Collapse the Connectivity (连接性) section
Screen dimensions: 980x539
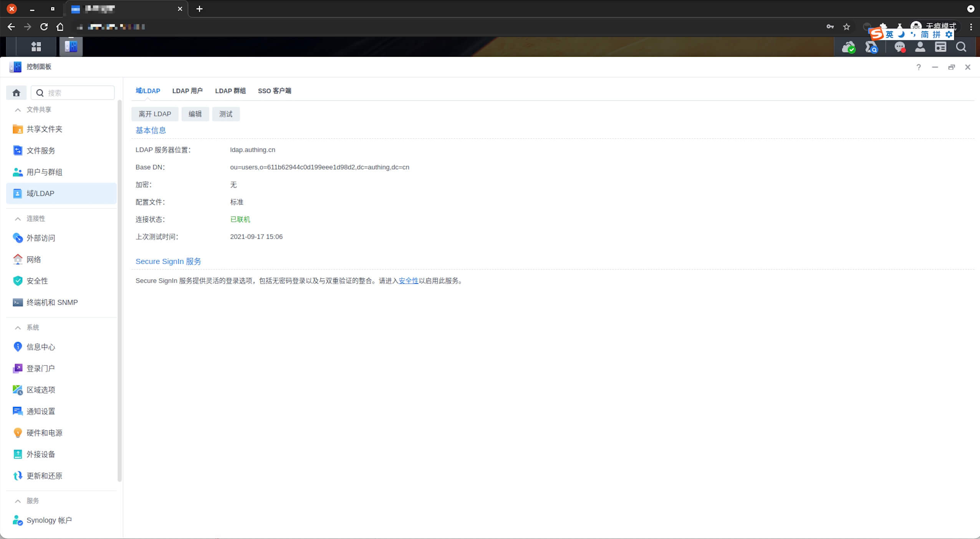tap(18, 219)
